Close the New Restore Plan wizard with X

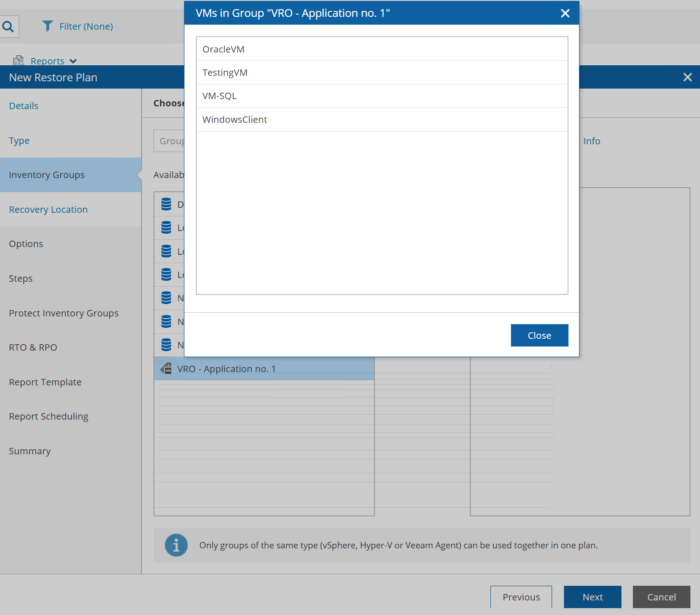tap(687, 77)
